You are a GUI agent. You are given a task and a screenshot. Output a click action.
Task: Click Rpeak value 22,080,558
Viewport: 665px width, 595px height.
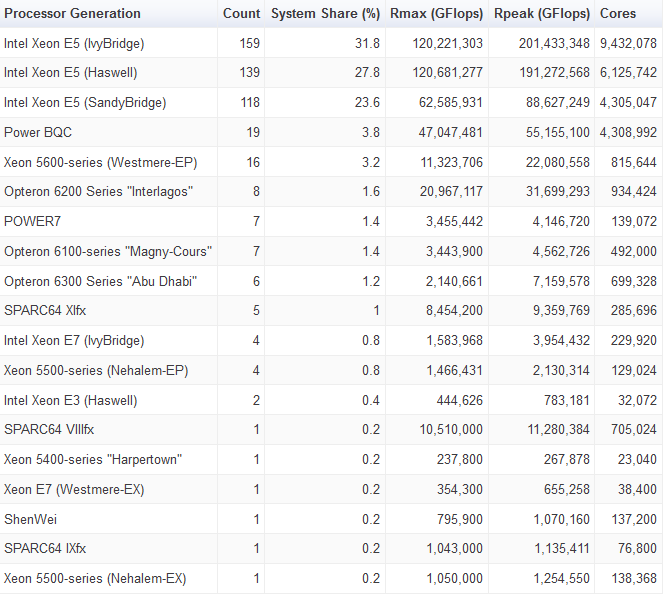coord(558,162)
